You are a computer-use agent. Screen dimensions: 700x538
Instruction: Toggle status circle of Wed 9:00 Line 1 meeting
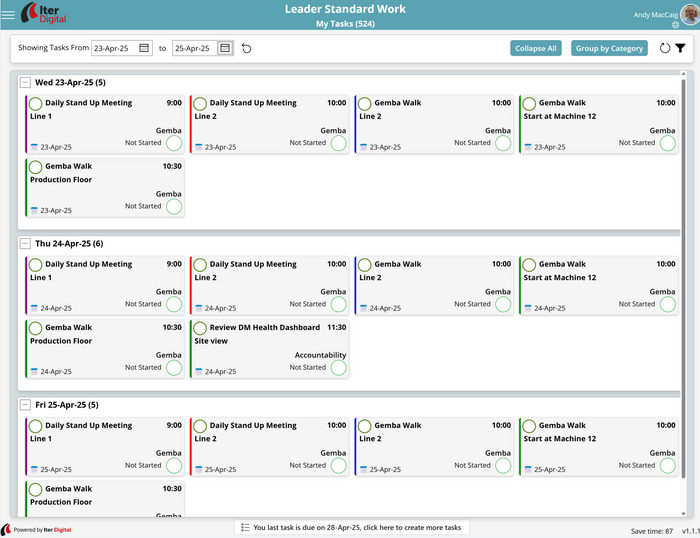[x=174, y=143]
